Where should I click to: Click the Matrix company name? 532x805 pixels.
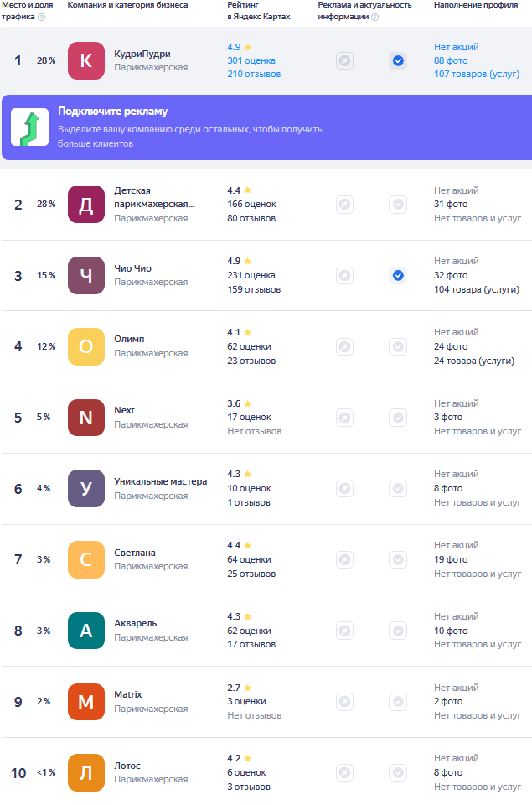tap(127, 694)
